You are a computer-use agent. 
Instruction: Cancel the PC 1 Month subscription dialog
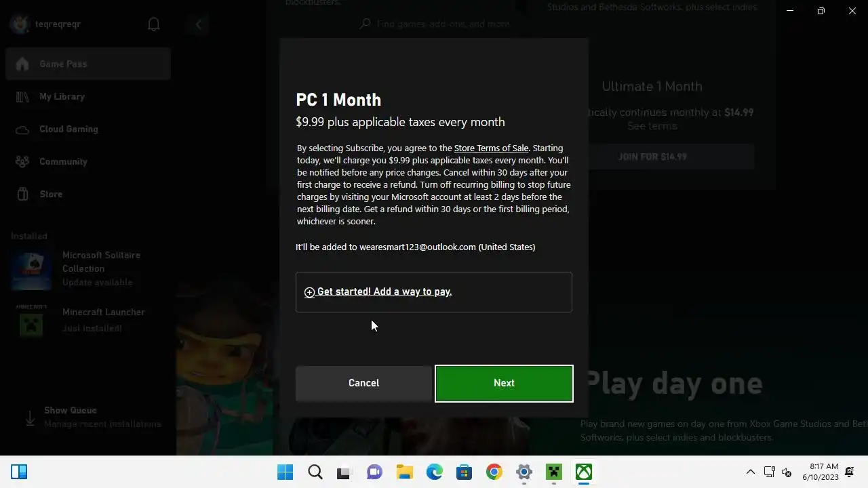point(363,383)
